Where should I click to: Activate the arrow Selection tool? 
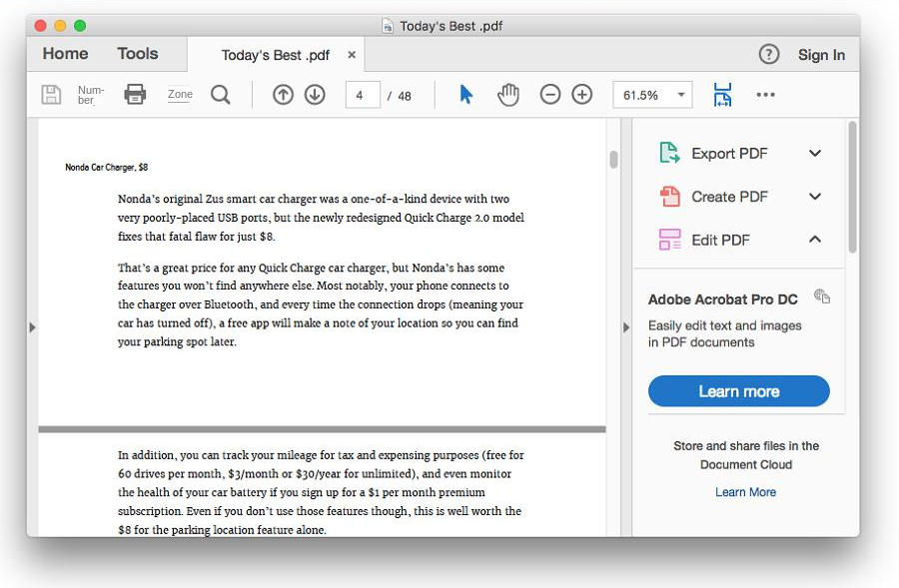pyautogui.click(x=465, y=95)
